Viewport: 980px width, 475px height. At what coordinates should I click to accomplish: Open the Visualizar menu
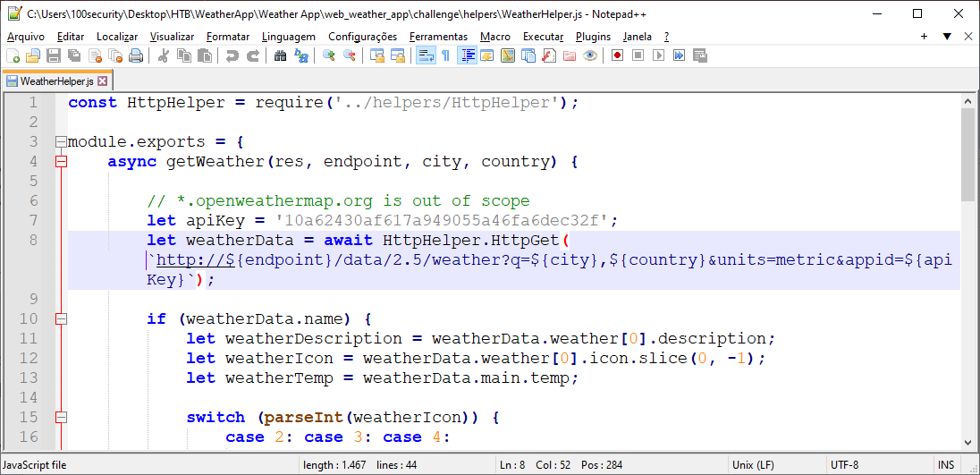pos(172,37)
